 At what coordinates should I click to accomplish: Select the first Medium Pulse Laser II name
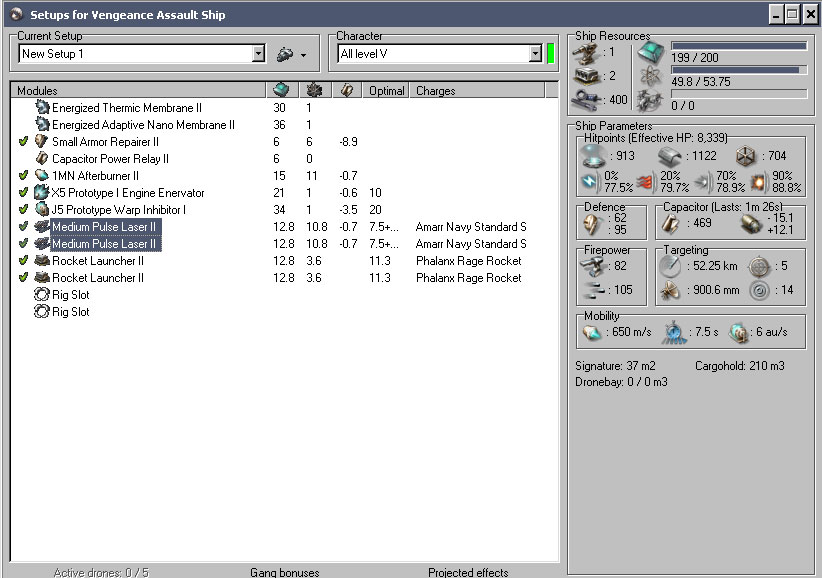[104, 227]
